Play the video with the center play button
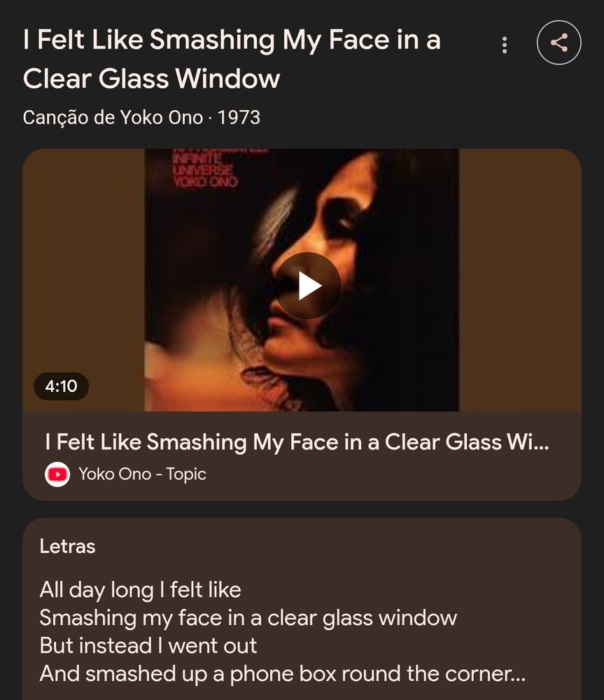 click(308, 286)
